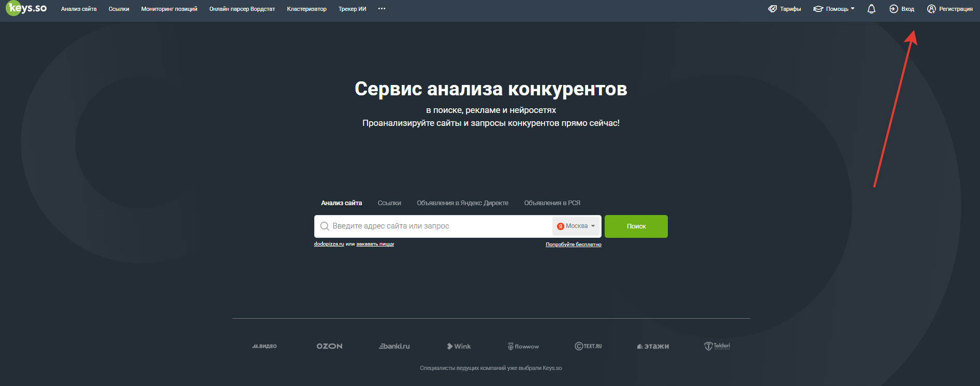Open the notifications bell icon
The width and height of the screenshot is (980, 386).
(871, 9)
